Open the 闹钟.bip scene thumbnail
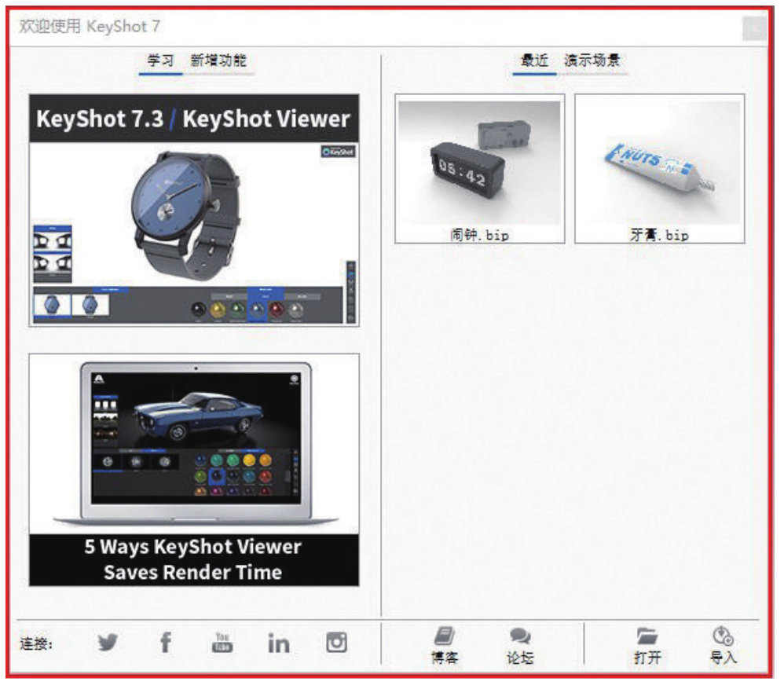 tap(479, 167)
